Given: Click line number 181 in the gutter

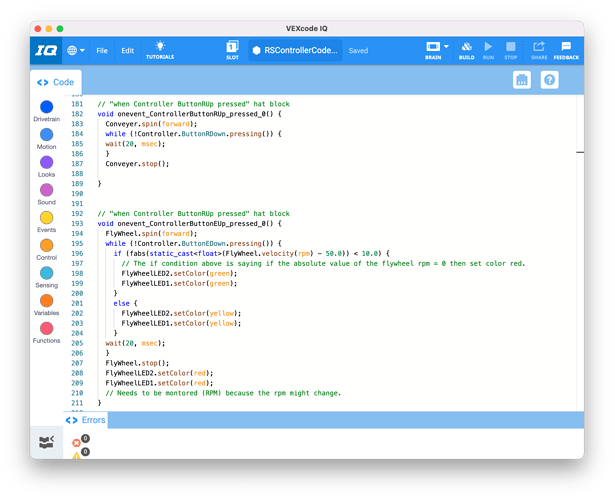Looking at the screenshot, I should point(77,104).
